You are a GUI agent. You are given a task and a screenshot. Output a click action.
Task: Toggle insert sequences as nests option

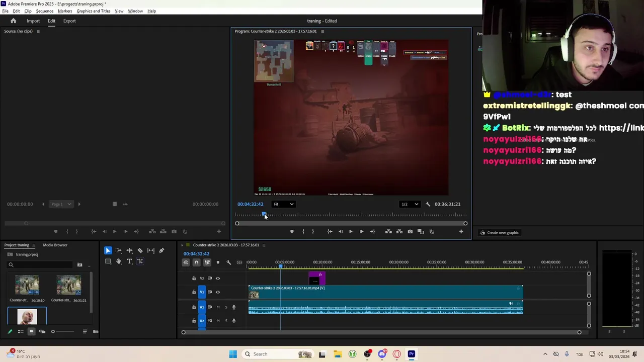[x=186, y=262]
